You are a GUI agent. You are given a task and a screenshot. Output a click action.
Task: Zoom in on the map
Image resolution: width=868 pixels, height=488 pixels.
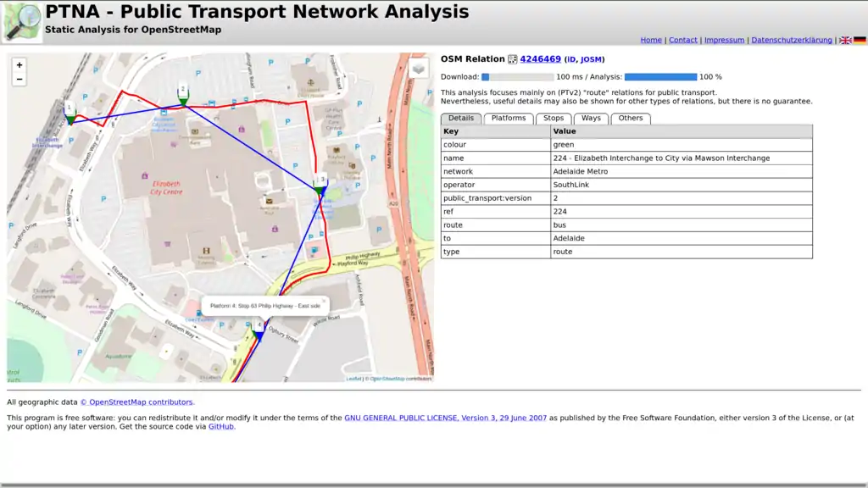[19, 65]
